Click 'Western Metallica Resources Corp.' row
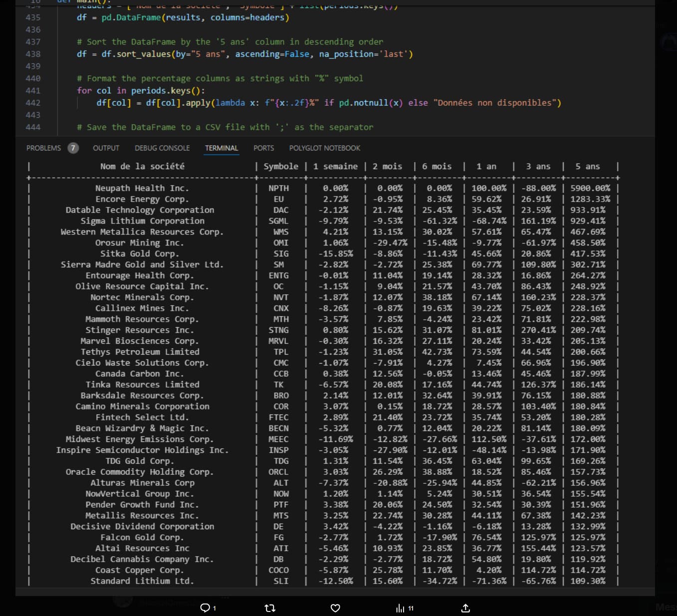Viewport: 677px width, 616px height. [142, 232]
